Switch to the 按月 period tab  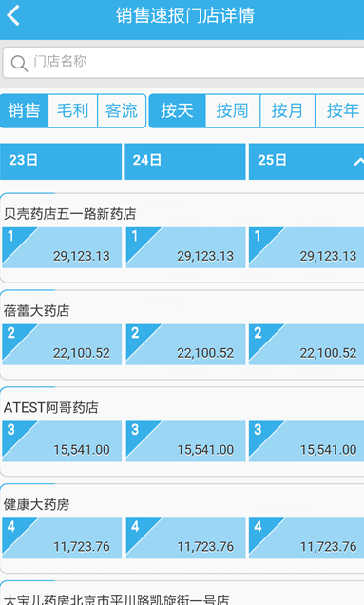tap(287, 110)
